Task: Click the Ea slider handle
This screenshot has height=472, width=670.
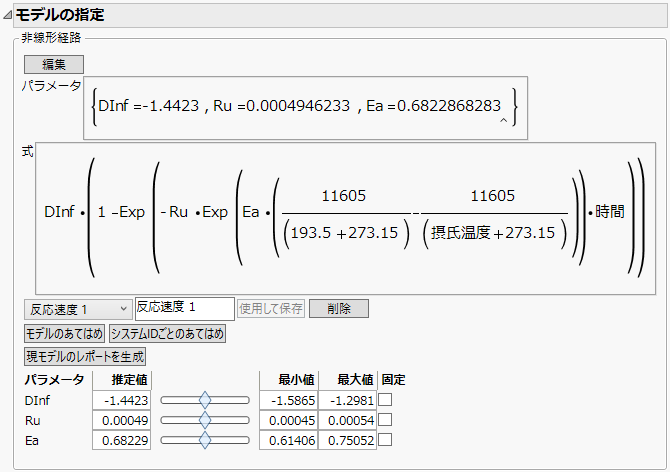Action: point(205,440)
